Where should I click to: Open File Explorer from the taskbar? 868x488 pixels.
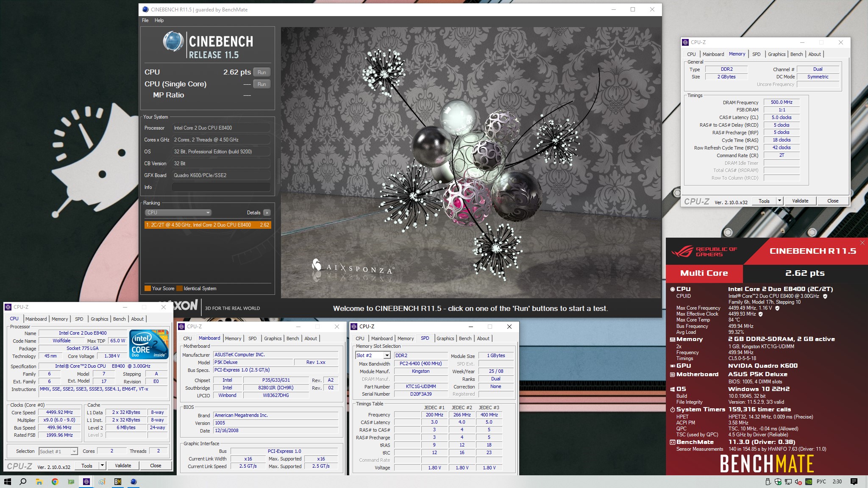pos(39,482)
